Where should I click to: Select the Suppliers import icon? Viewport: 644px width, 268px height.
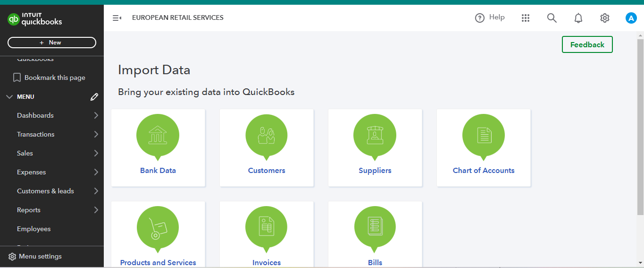point(375,135)
